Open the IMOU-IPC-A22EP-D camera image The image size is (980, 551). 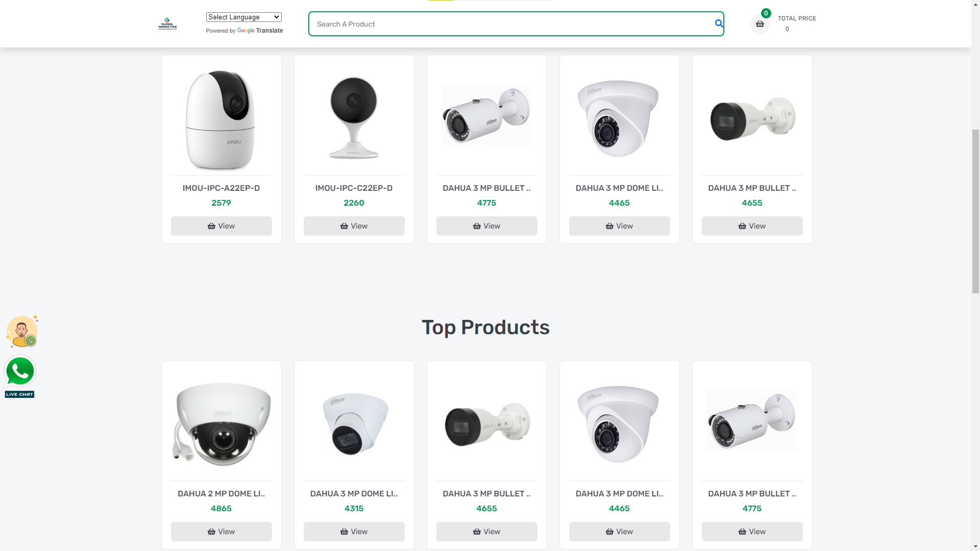coord(221,119)
